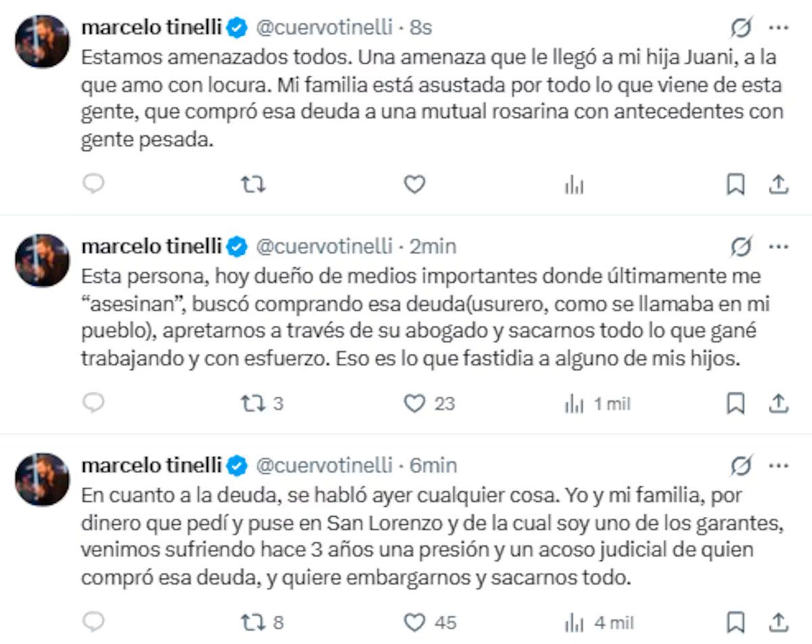Click marcelo tinelli name on 2min tweet
812x644 pixels.
pyautogui.click(x=151, y=247)
